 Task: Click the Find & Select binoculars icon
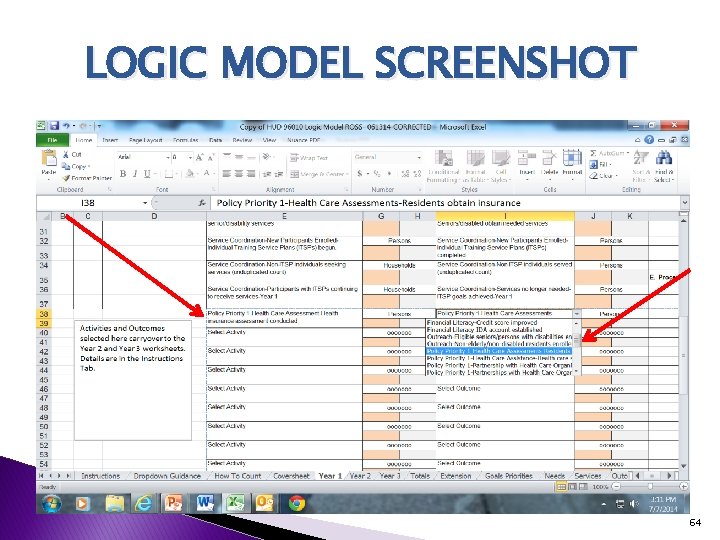tap(664, 158)
